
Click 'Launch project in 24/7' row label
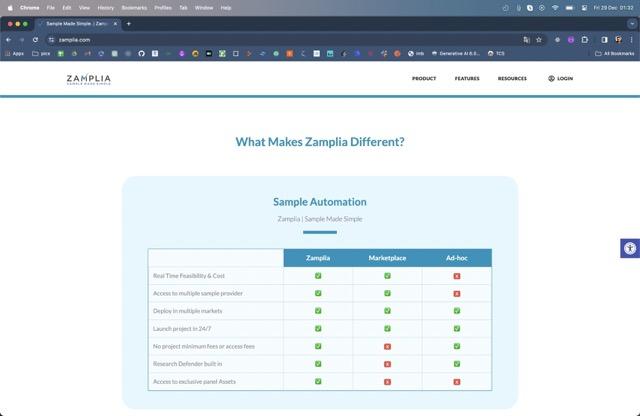[x=182, y=329]
